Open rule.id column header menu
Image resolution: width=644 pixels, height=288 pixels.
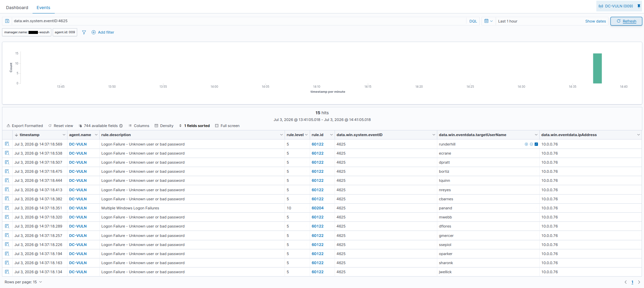coord(331,135)
